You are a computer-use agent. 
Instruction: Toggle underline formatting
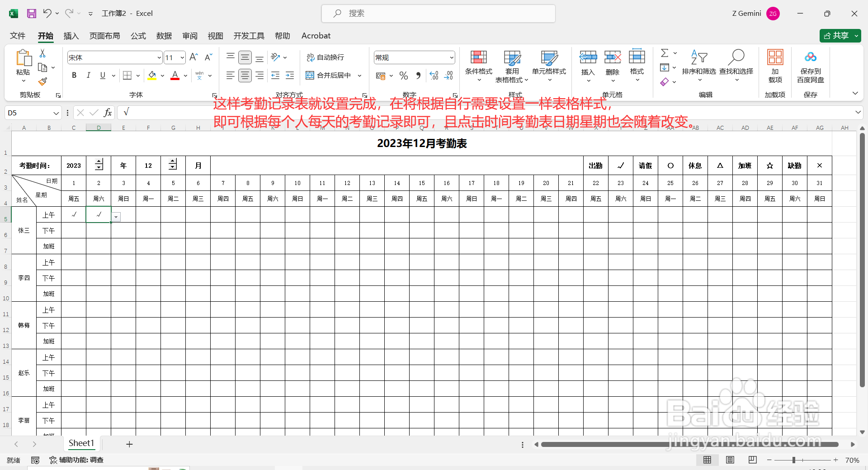[102, 75]
